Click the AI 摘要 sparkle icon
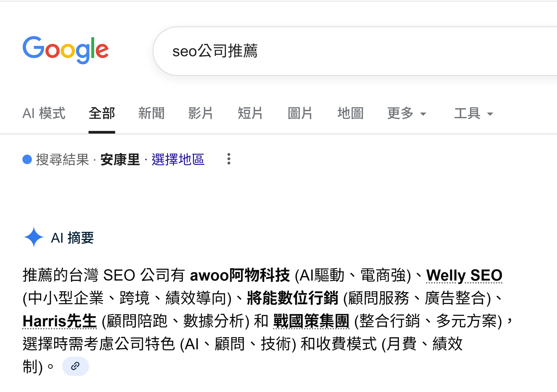557x392 pixels. 34,237
